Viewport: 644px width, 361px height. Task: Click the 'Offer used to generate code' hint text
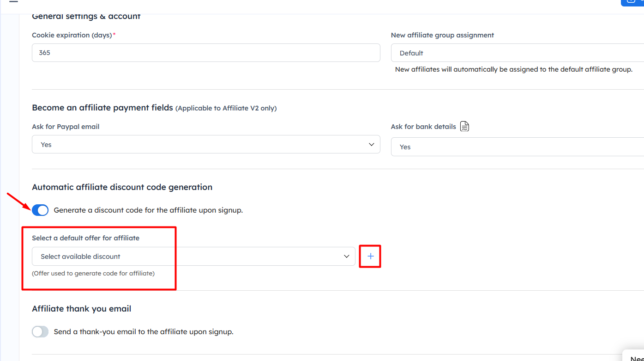point(93,273)
